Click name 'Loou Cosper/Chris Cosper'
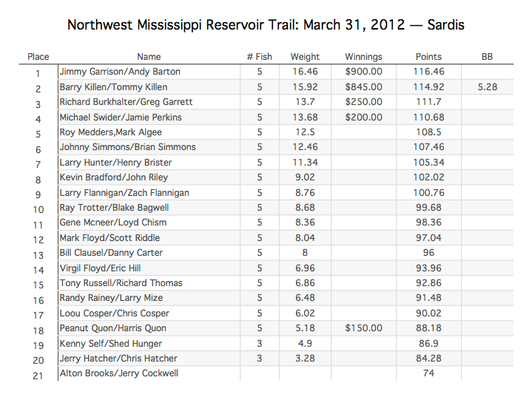 tap(115, 313)
